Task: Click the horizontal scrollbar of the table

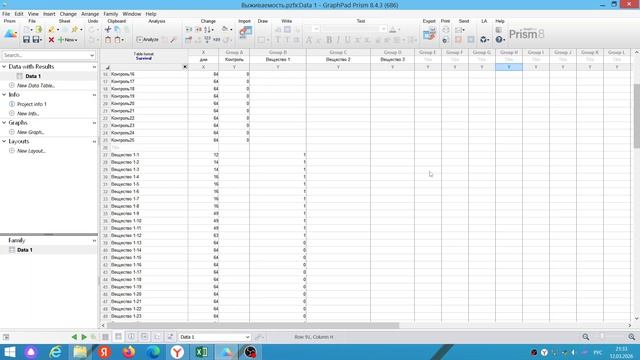Action: pos(253,325)
